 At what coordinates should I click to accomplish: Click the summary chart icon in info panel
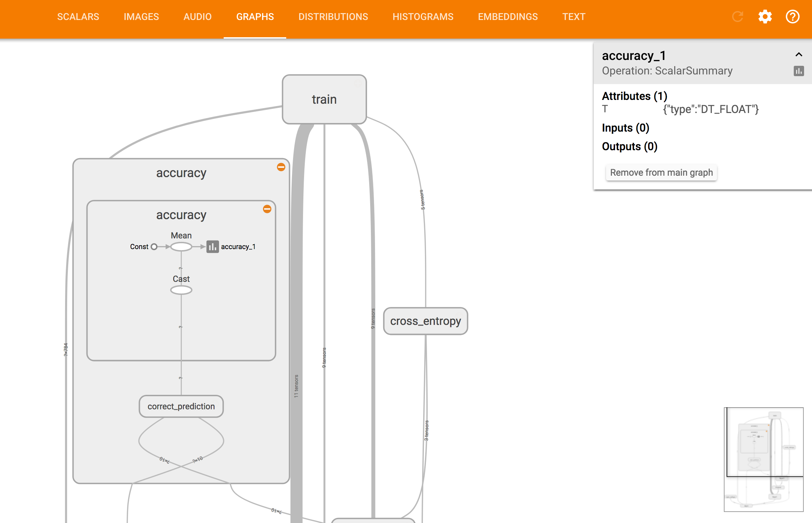pos(799,71)
